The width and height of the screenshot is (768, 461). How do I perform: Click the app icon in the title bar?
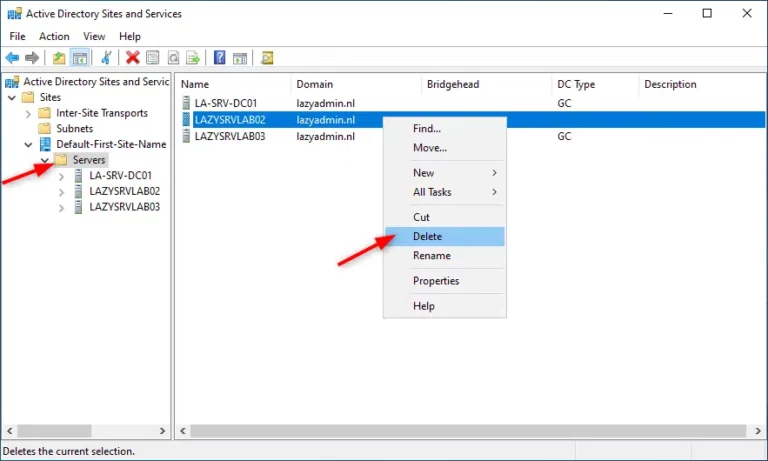click(14, 14)
